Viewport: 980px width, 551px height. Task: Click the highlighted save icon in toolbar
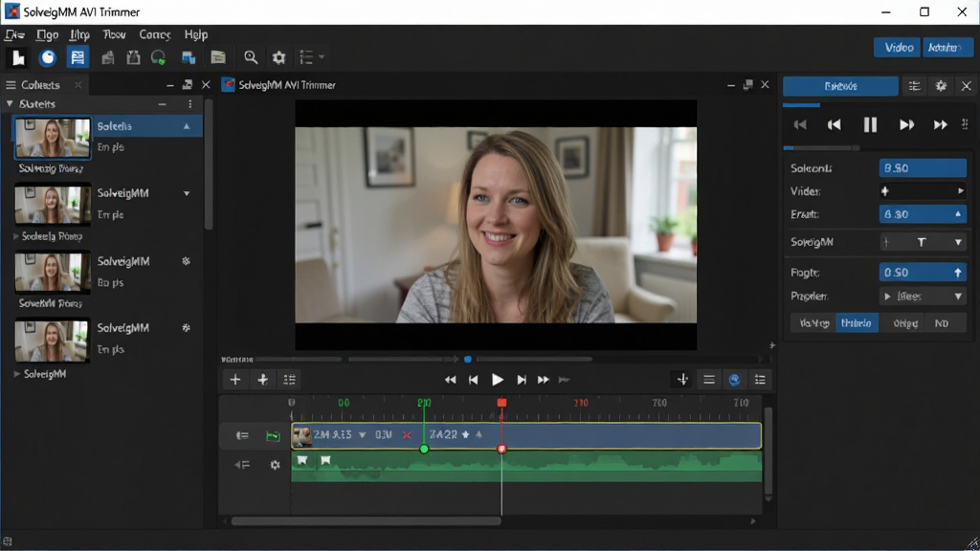(x=78, y=57)
